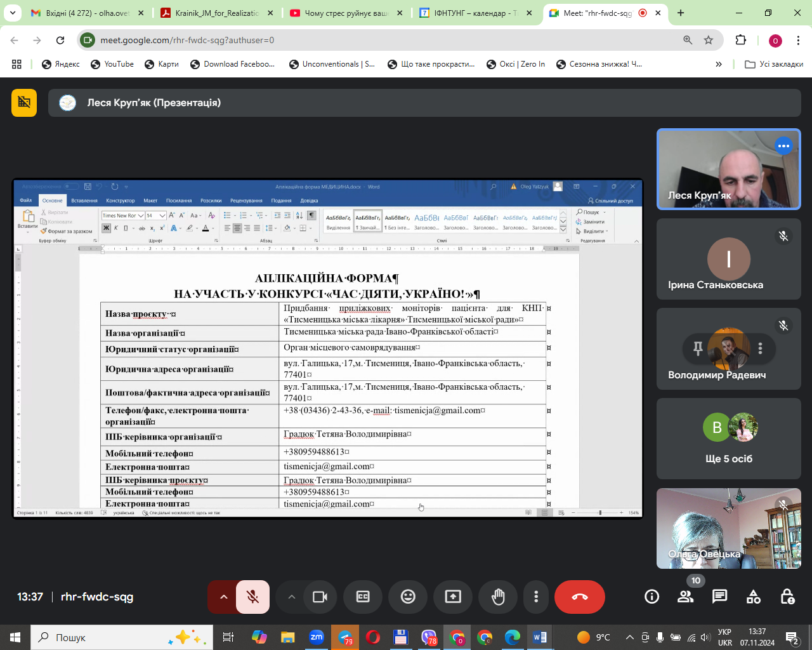Click the zoom magnifier icon in the address bar

pyautogui.click(x=688, y=40)
